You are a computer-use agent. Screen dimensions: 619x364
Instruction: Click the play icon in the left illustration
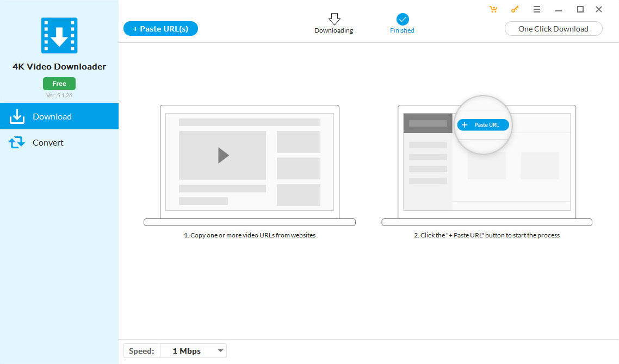point(222,155)
